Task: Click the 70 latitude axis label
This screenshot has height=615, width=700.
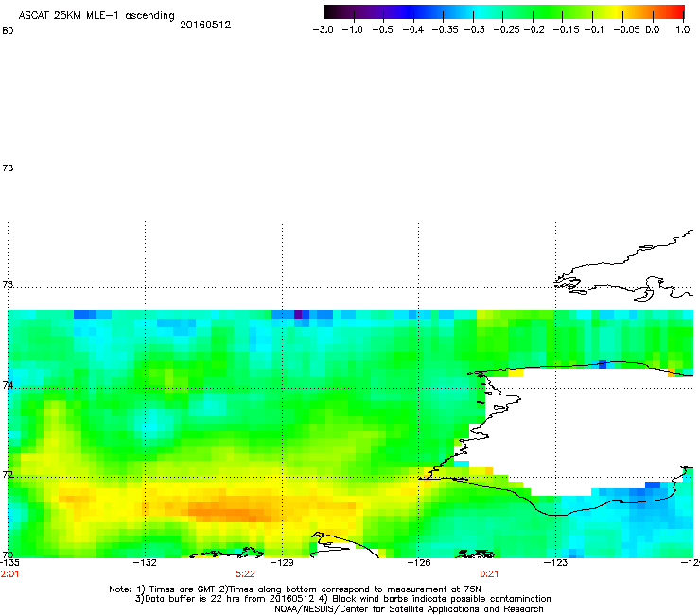Action: click(x=8, y=555)
